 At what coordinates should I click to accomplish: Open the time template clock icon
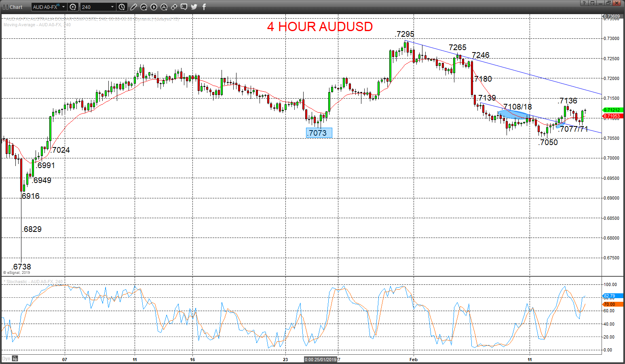click(x=122, y=7)
